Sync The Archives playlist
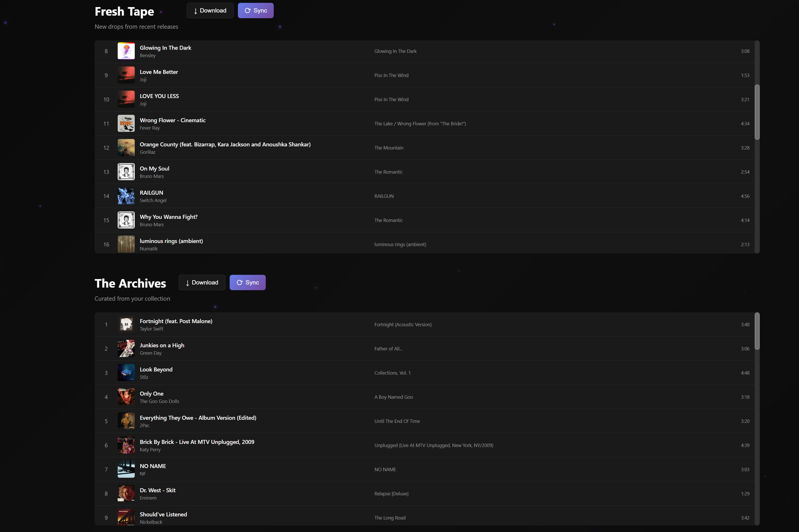This screenshot has width=799, height=532. point(247,282)
